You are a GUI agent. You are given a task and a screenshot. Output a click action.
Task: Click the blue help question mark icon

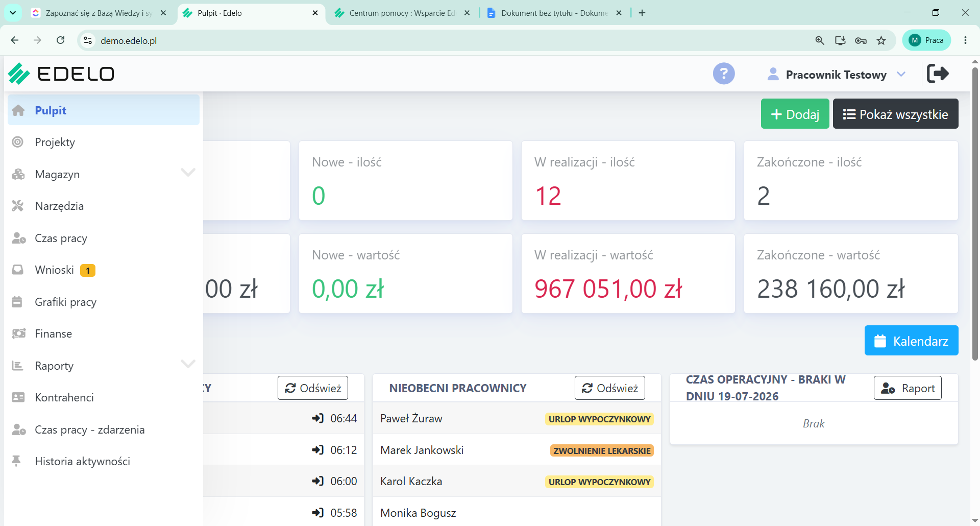tap(724, 74)
